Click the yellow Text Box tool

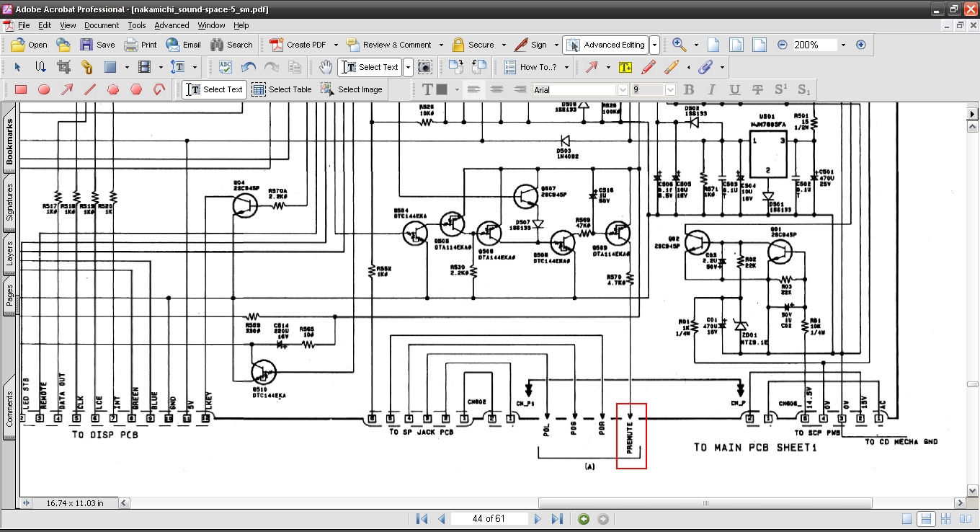(x=625, y=67)
